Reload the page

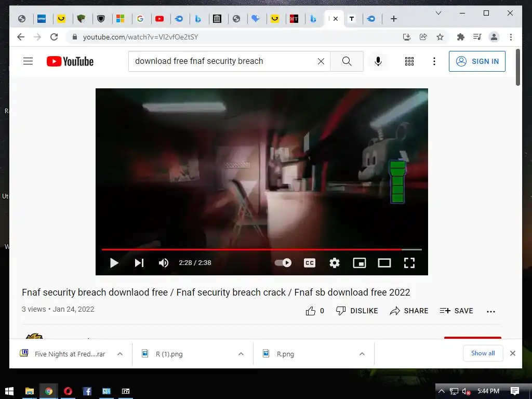(54, 37)
